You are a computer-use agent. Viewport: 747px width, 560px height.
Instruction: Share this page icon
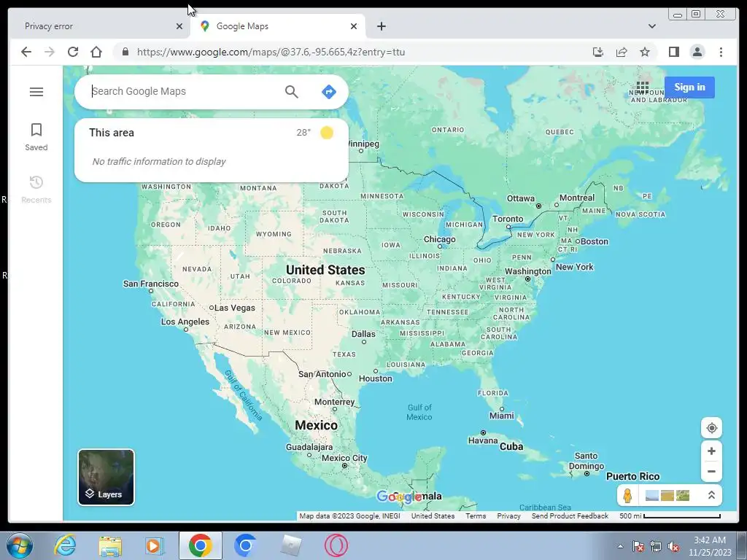(622, 52)
